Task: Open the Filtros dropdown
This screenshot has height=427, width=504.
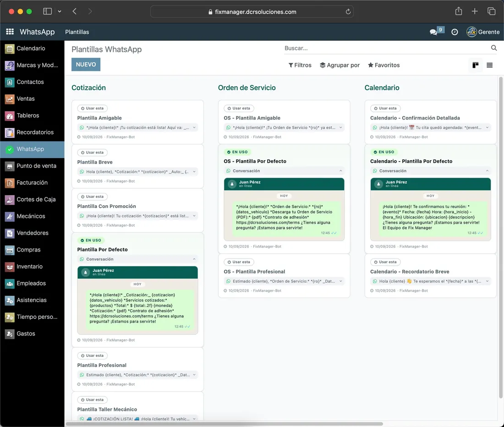Action: pyautogui.click(x=300, y=65)
